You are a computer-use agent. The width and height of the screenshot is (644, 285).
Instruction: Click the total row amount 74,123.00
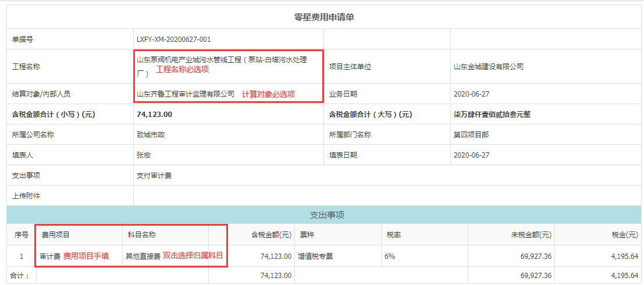tap(276, 275)
